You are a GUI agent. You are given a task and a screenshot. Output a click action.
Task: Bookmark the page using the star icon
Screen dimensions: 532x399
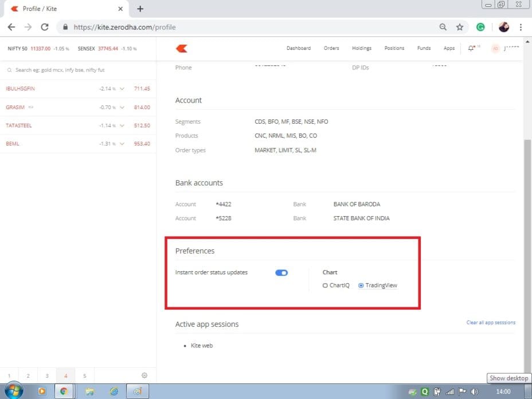[x=460, y=27]
